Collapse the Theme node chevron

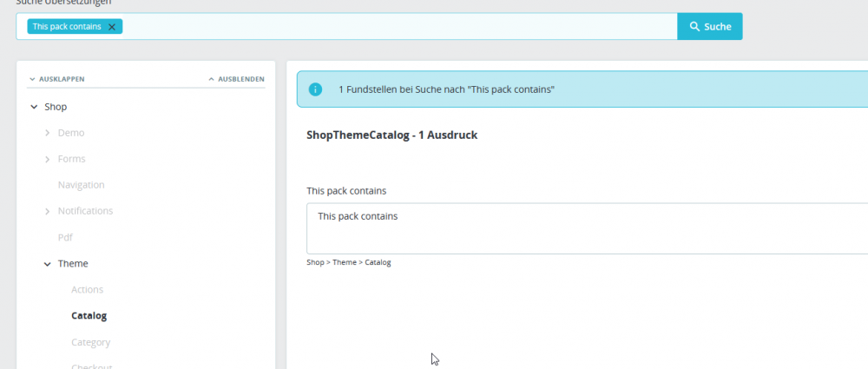47,263
